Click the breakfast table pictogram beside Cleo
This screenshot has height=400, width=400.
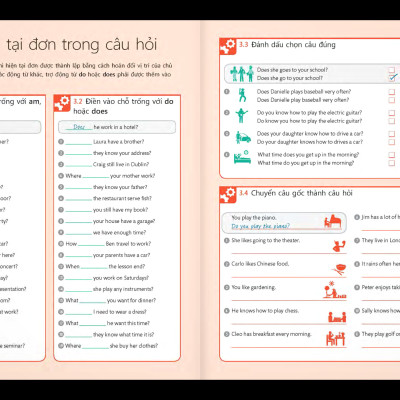point(336,338)
